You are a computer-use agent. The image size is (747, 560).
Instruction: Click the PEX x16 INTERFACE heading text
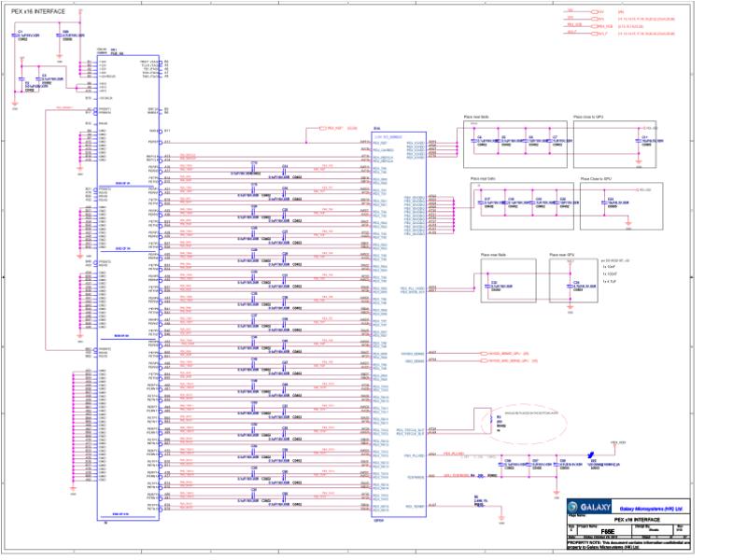tap(38, 11)
